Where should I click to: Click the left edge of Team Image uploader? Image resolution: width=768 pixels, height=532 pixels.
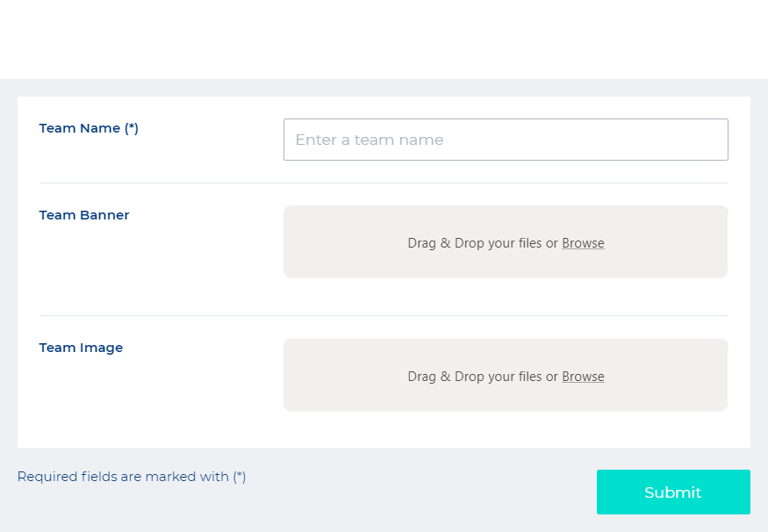290,376
